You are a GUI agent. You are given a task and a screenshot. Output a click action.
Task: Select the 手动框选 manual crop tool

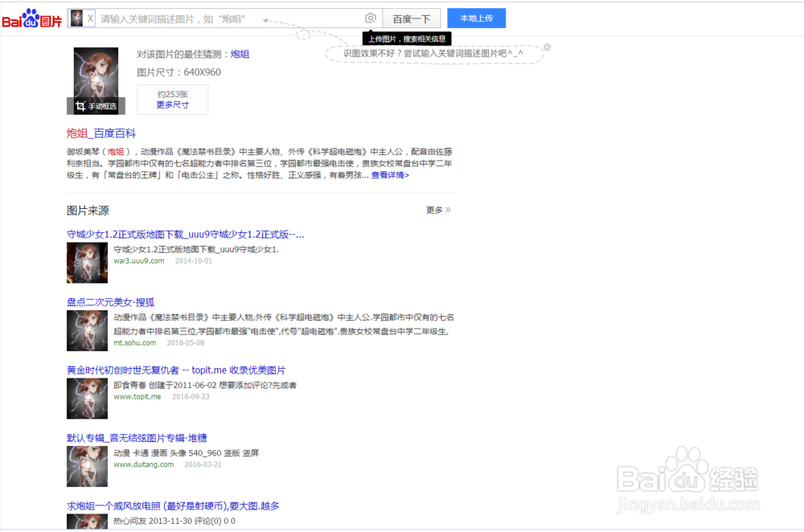point(96,106)
